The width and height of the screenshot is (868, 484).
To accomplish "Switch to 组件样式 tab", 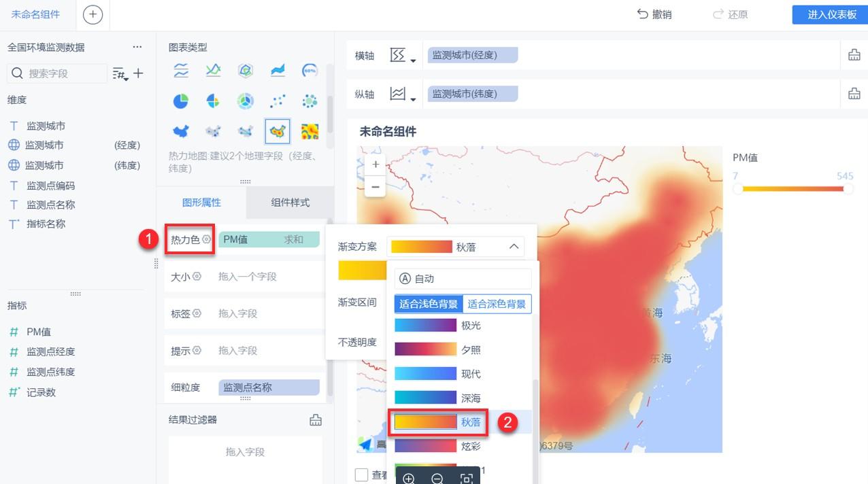I will pos(290,202).
